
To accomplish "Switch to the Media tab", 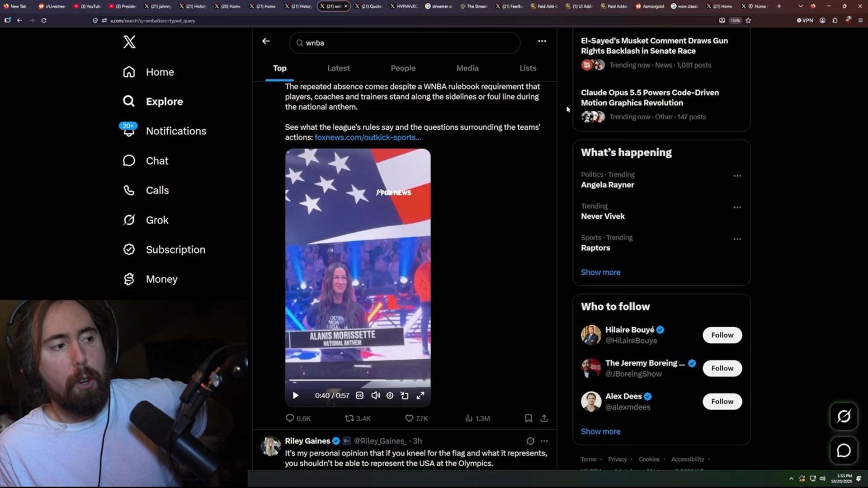I will tap(467, 68).
